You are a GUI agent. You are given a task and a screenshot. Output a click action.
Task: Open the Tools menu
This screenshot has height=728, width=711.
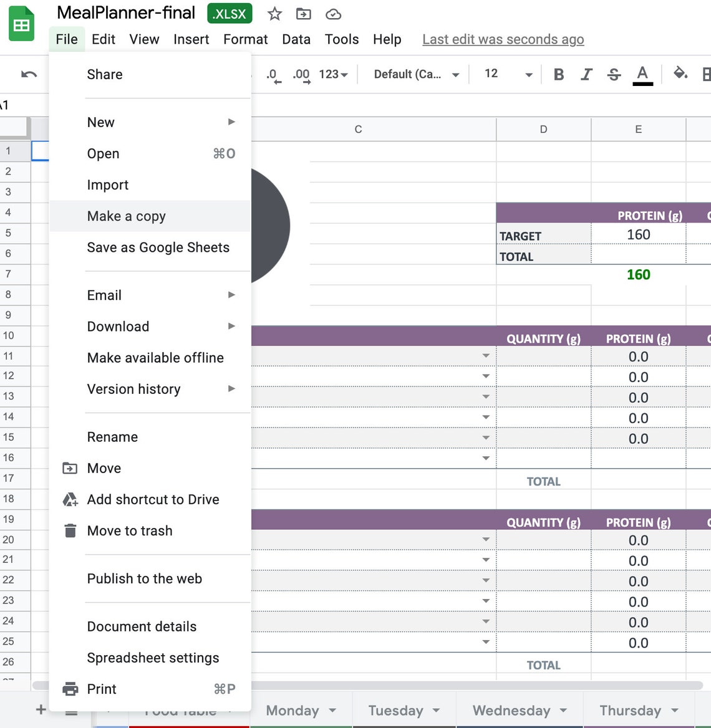point(342,39)
